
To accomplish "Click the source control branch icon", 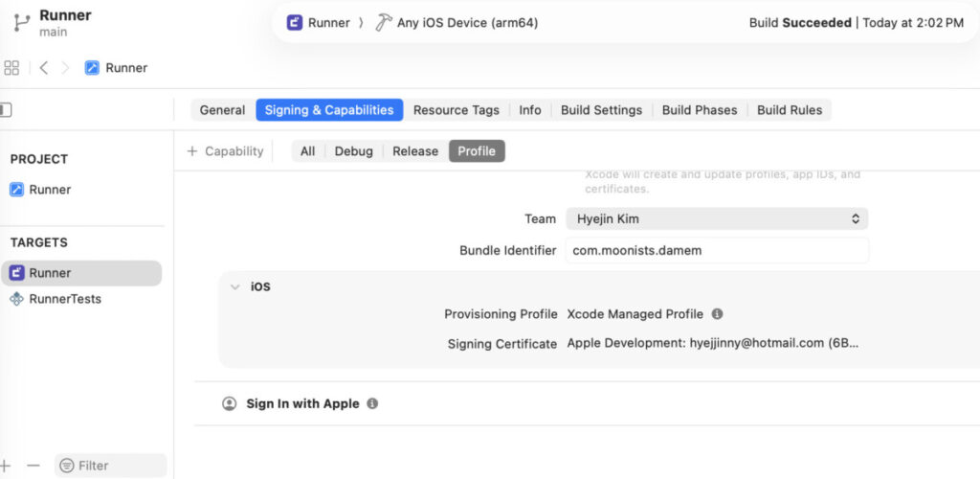I will 23,22.
